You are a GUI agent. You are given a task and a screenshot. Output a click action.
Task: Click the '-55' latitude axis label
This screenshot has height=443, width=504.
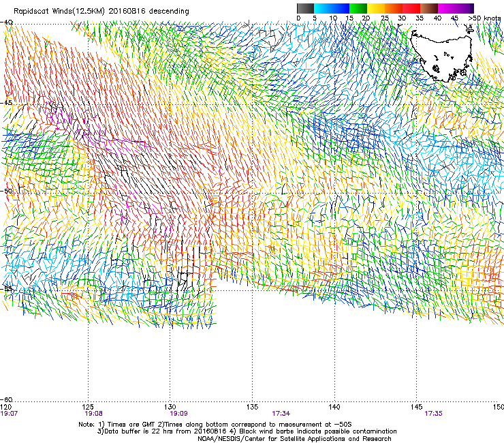point(6,288)
